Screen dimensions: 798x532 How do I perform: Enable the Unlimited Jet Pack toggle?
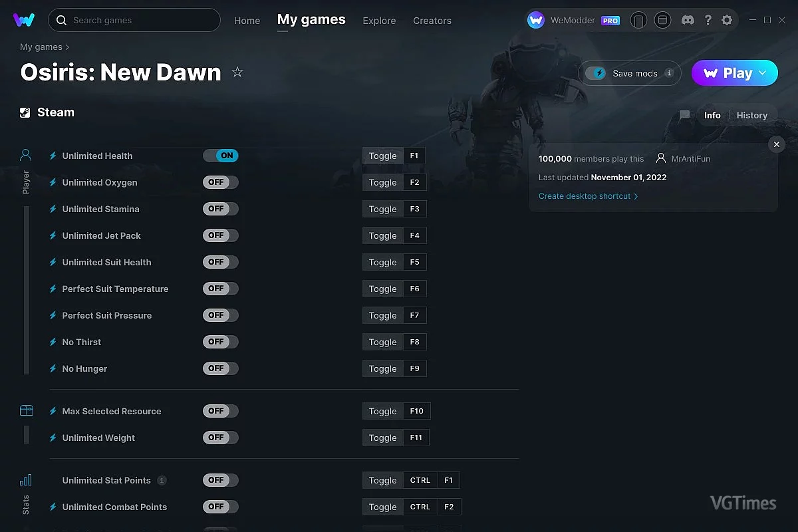click(x=221, y=235)
